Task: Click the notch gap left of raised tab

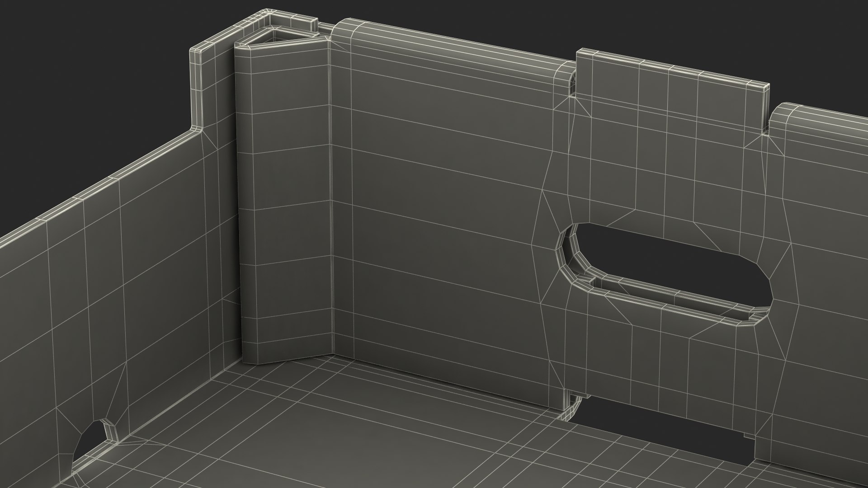Action: tap(572, 86)
